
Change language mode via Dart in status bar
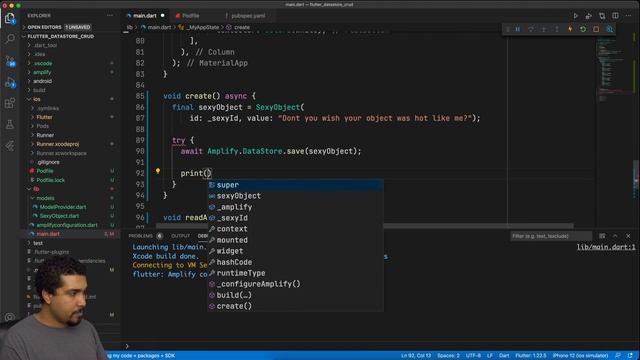(x=504, y=356)
